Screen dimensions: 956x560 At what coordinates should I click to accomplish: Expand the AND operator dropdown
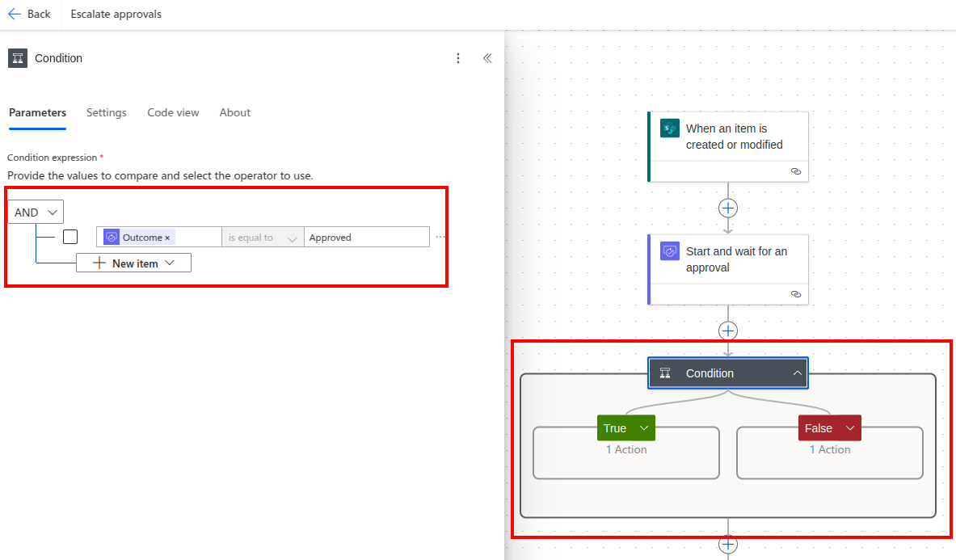[x=36, y=213]
